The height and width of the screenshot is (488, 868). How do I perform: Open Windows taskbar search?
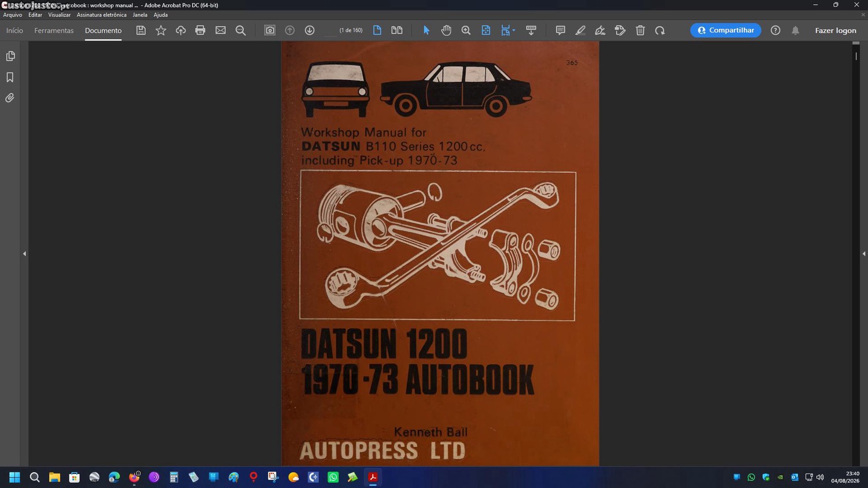point(35,477)
